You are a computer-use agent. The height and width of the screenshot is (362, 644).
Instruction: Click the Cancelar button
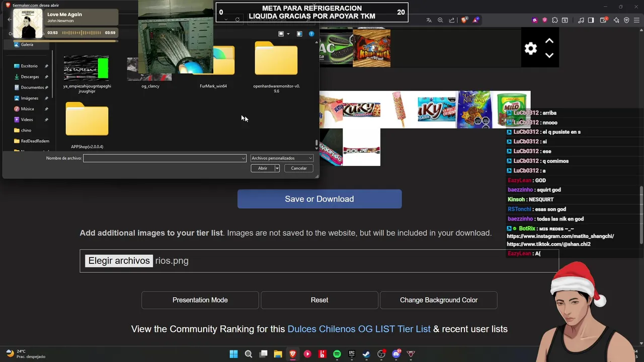click(299, 168)
